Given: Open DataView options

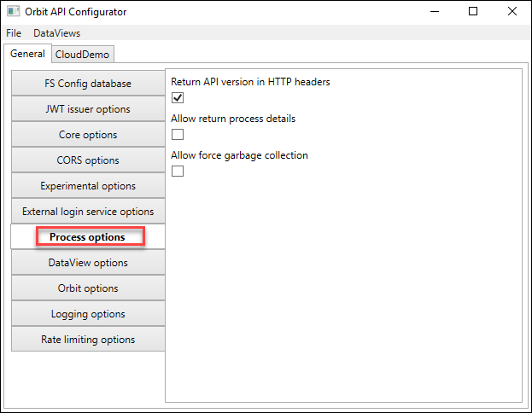Looking at the screenshot, I should click(x=88, y=263).
